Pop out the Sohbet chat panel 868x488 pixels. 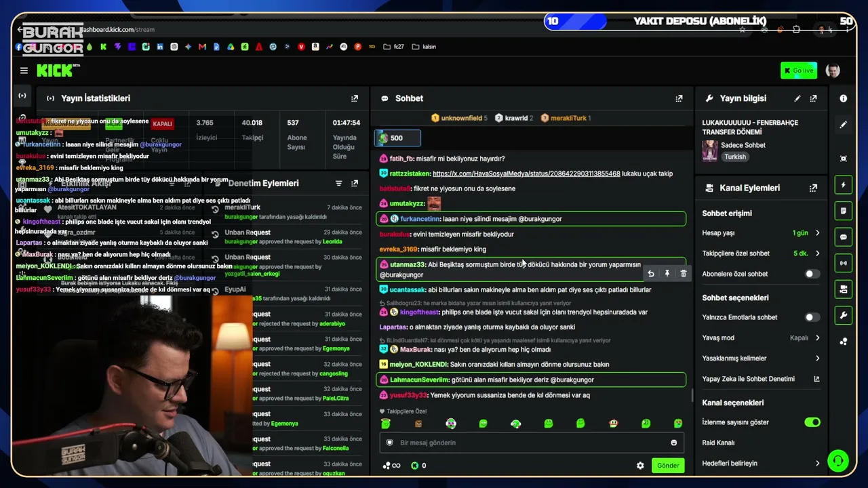click(x=679, y=98)
